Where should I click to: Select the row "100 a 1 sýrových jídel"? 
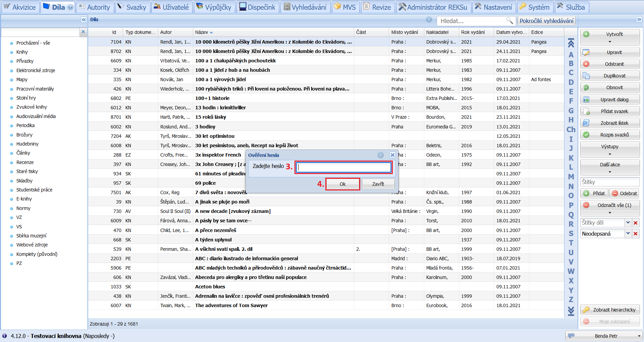[x=326, y=79]
